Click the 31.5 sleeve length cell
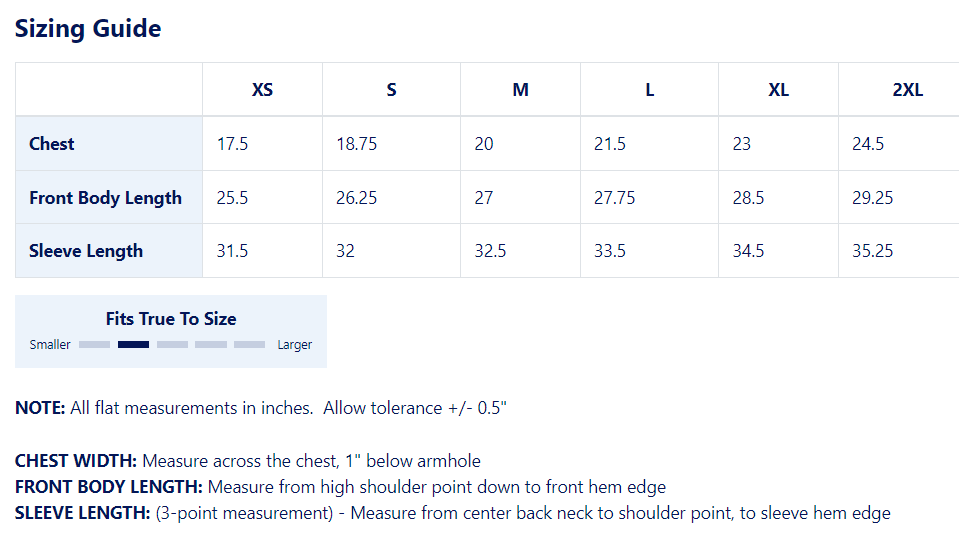Image resolution: width=959 pixels, height=558 pixels. tap(232, 251)
